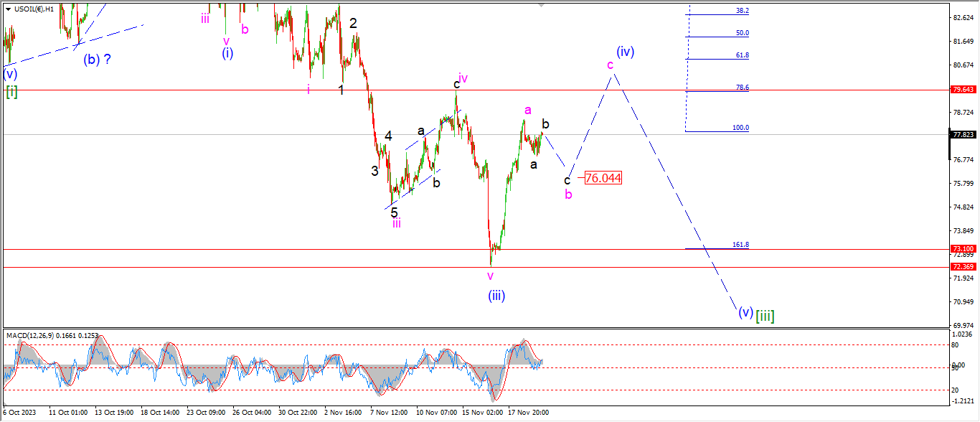Click the green [iii] wave label
The height and width of the screenshot is (422, 980).
click(765, 315)
